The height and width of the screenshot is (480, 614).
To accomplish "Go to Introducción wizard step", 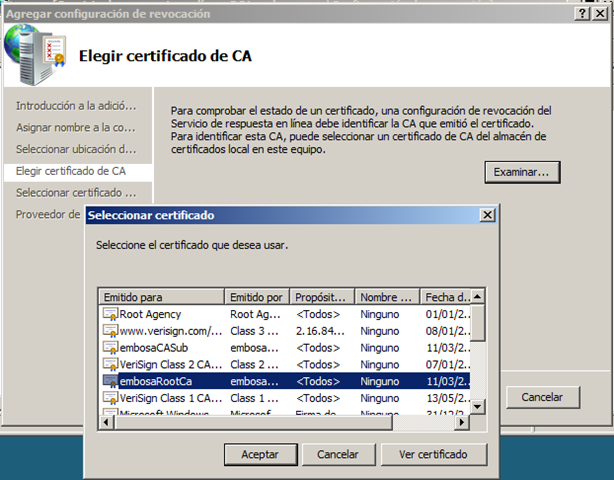I will [x=76, y=105].
